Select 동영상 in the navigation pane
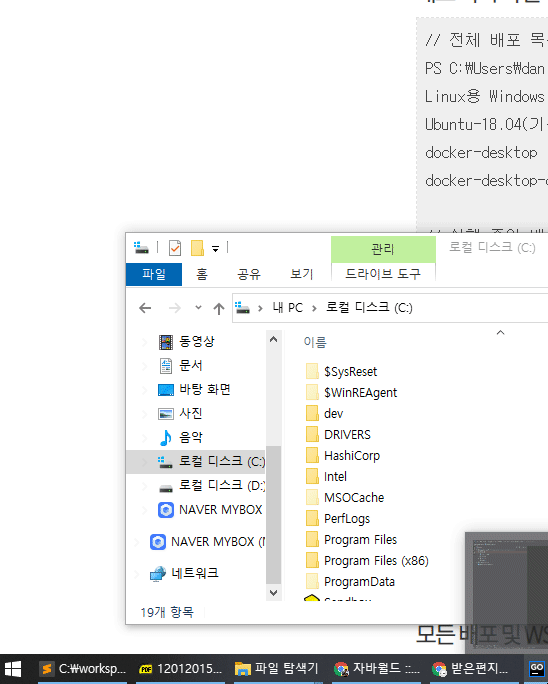The height and width of the screenshot is (684, 548). 196,341
